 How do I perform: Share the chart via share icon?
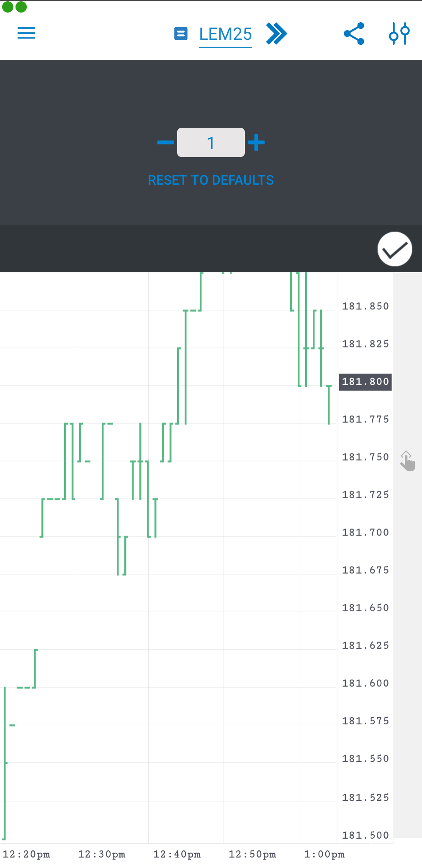354,33
